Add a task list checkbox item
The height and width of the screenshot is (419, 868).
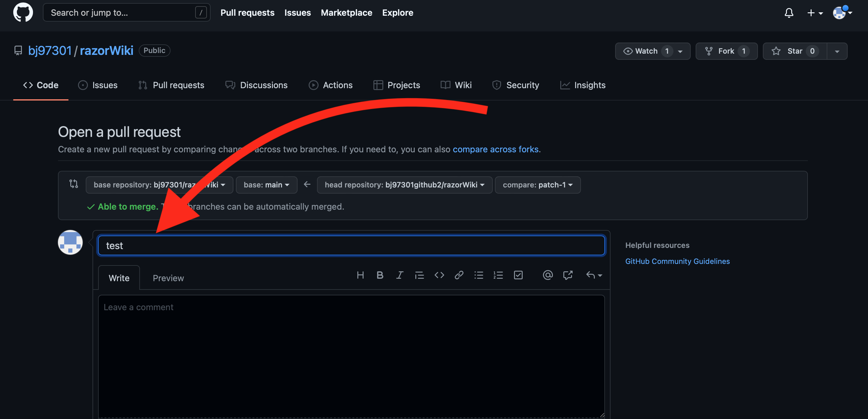[518, 275]
